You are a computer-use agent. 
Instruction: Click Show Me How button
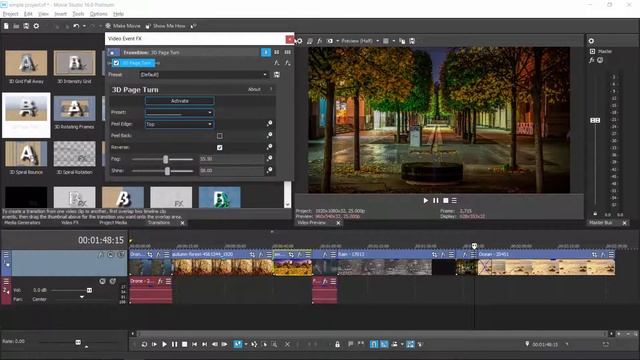tap(165, 26)
